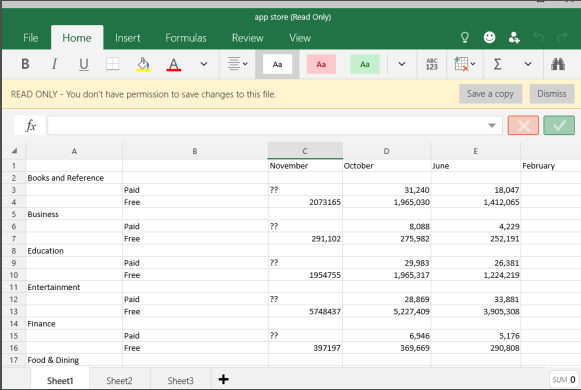Open Sheet2 tab

pyautogui.click(x=119, y=380)
